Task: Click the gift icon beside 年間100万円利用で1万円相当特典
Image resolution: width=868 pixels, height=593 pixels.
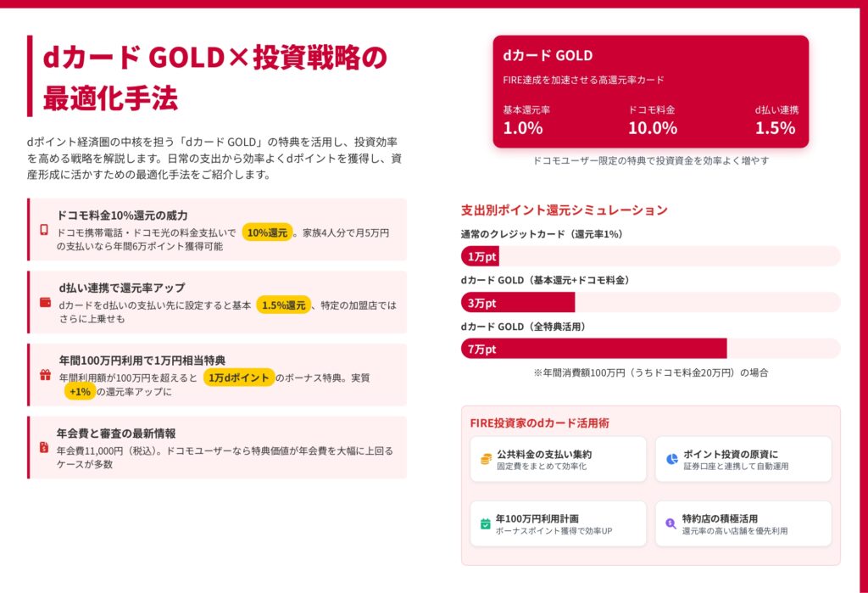Action: (x=45, y=374)
